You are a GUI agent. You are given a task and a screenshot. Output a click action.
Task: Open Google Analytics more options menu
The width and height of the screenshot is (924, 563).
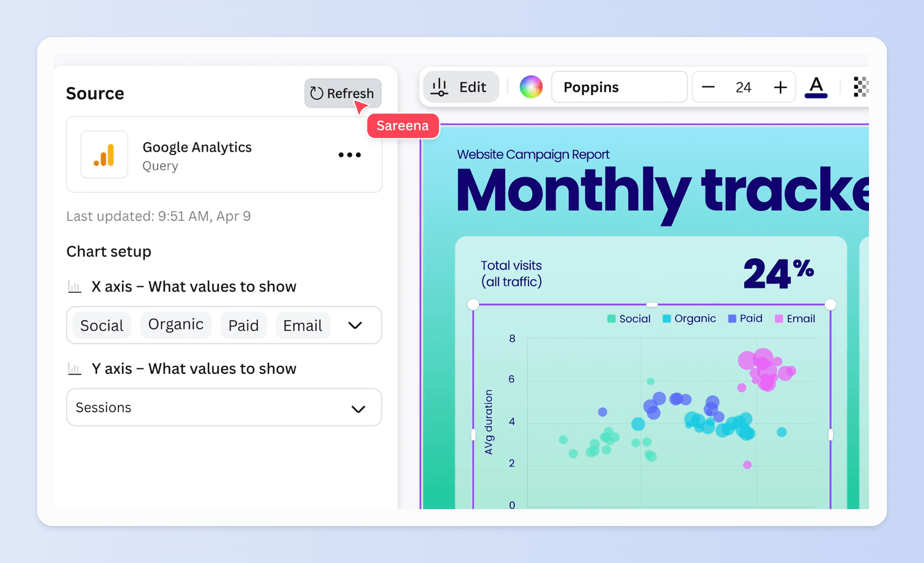(349, 155)
